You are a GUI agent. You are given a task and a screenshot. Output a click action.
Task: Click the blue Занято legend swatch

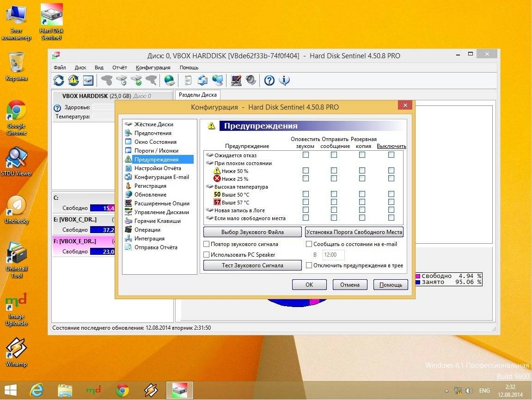(418, 282)
